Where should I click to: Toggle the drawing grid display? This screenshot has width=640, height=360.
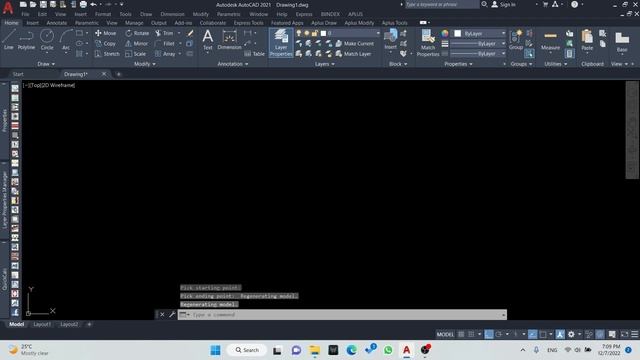(x=461, y=334)
